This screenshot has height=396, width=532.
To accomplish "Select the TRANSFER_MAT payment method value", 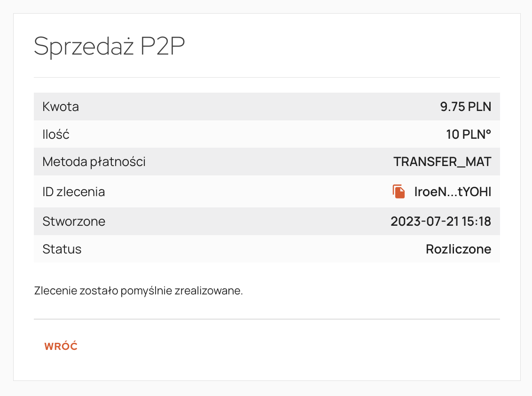I will coord(442,162).
